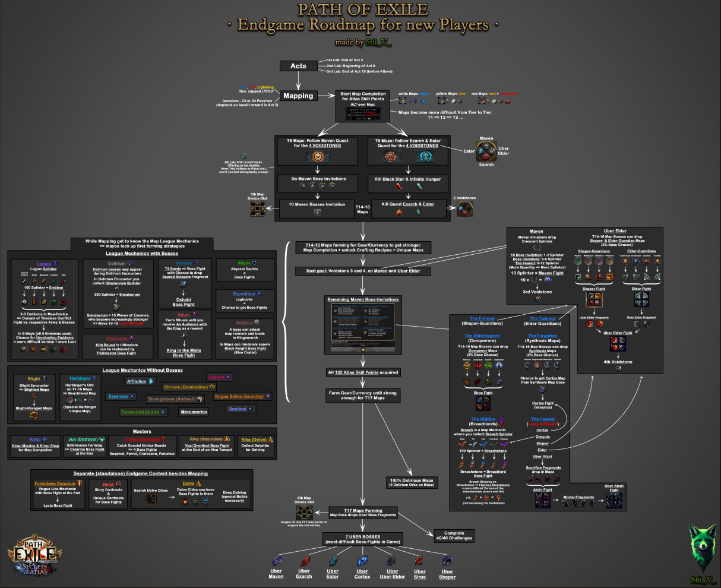Open The Twisted blue heading link

click(x=542, y=319)
